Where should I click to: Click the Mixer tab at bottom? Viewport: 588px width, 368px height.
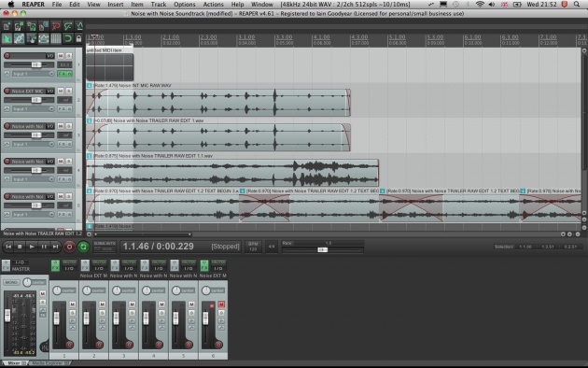15,363
